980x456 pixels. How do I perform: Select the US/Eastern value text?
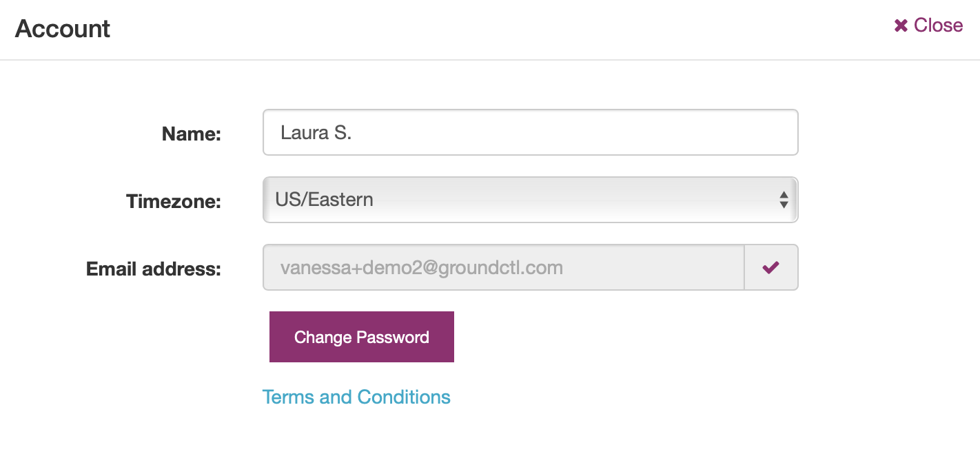324,200
